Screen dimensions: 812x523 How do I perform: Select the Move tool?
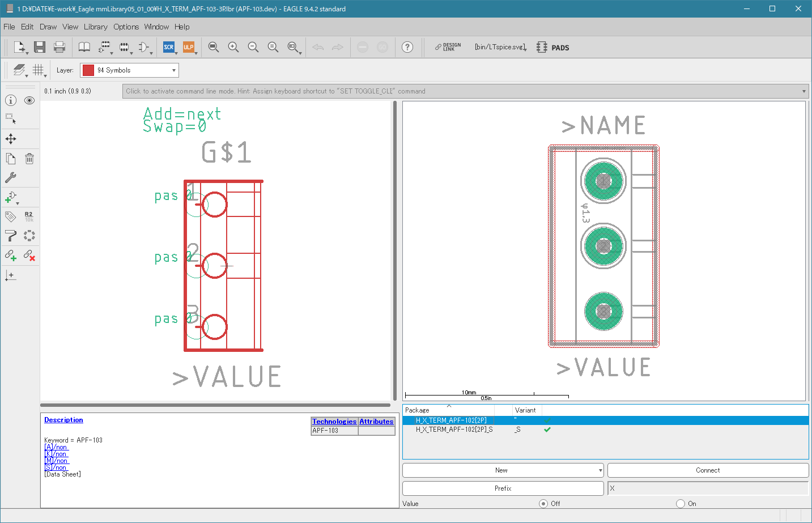point(11,139)
